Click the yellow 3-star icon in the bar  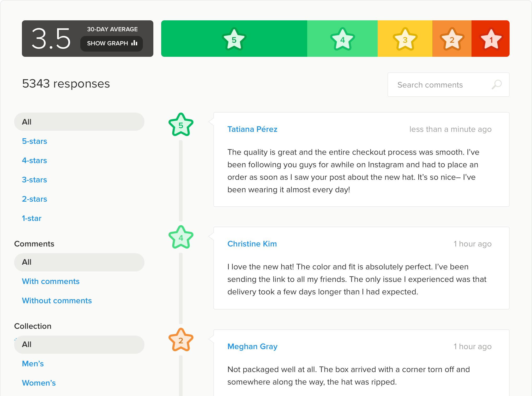pos(405,39)
